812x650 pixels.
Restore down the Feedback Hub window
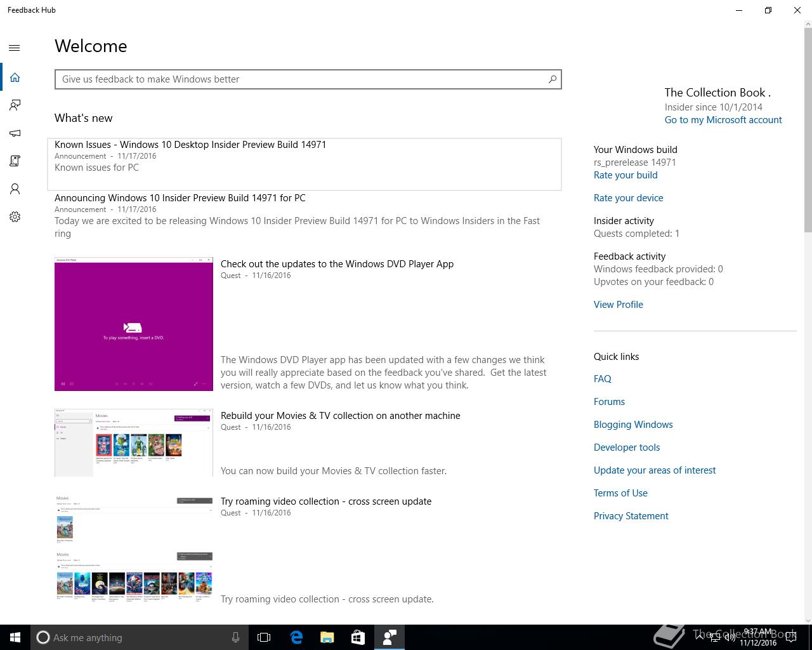tap(768, 10)
